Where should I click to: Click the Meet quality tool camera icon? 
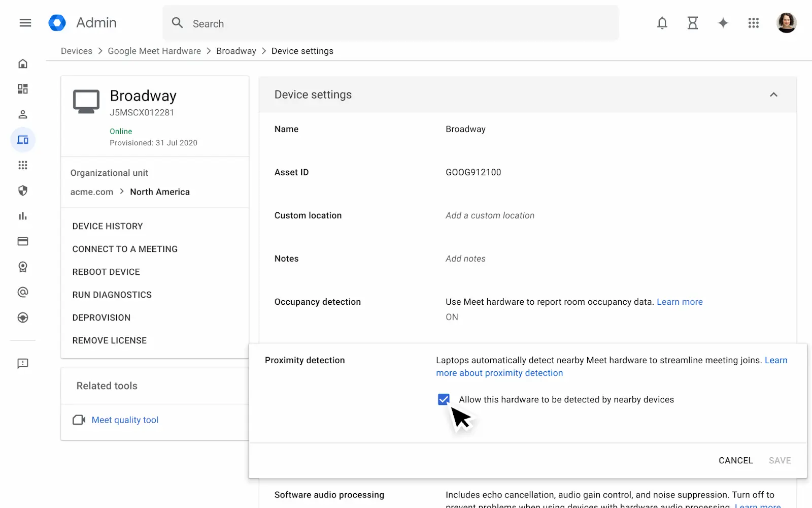click(79, 420)
